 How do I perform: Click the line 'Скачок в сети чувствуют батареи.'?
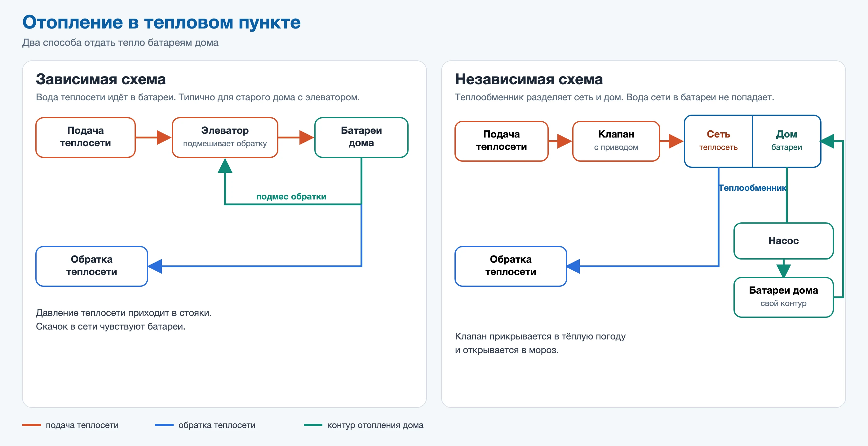[x=111, y=326]
